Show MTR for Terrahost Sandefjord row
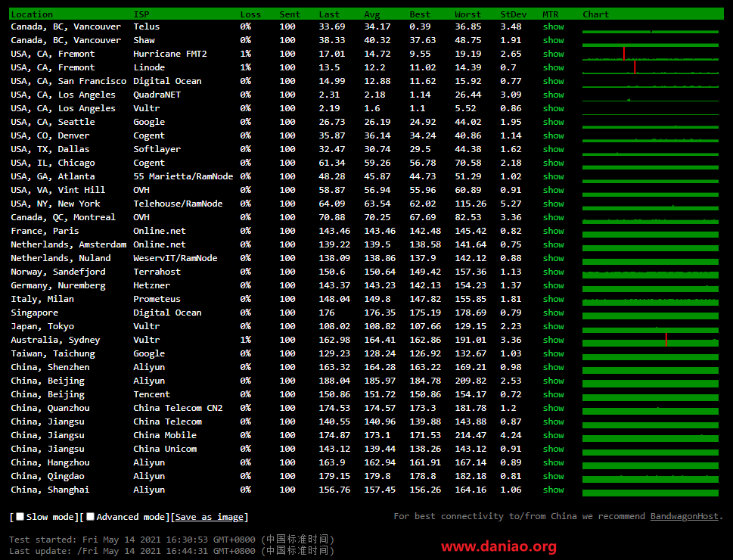 click(554, 272)
